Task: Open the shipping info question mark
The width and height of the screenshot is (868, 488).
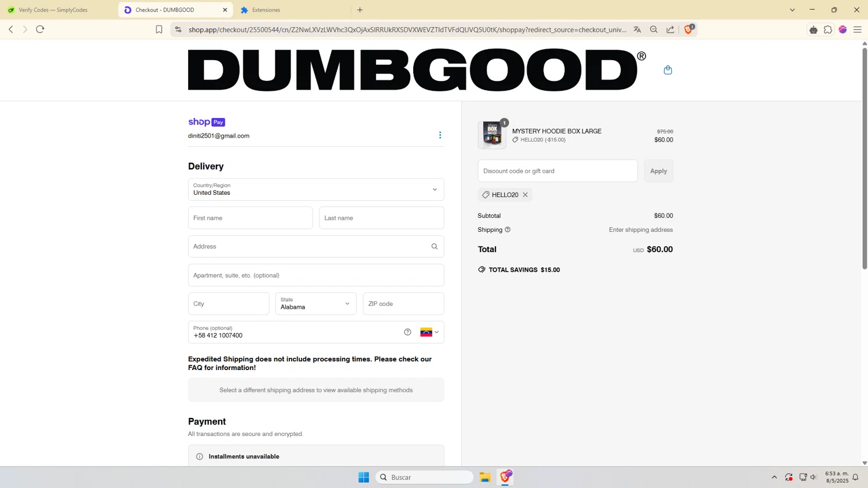Action: point(507,230)
